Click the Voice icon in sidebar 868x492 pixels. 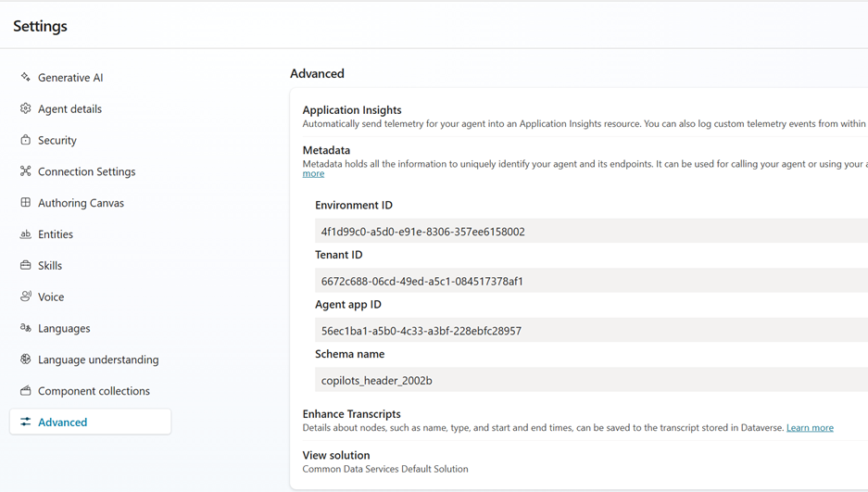point(26,296)
